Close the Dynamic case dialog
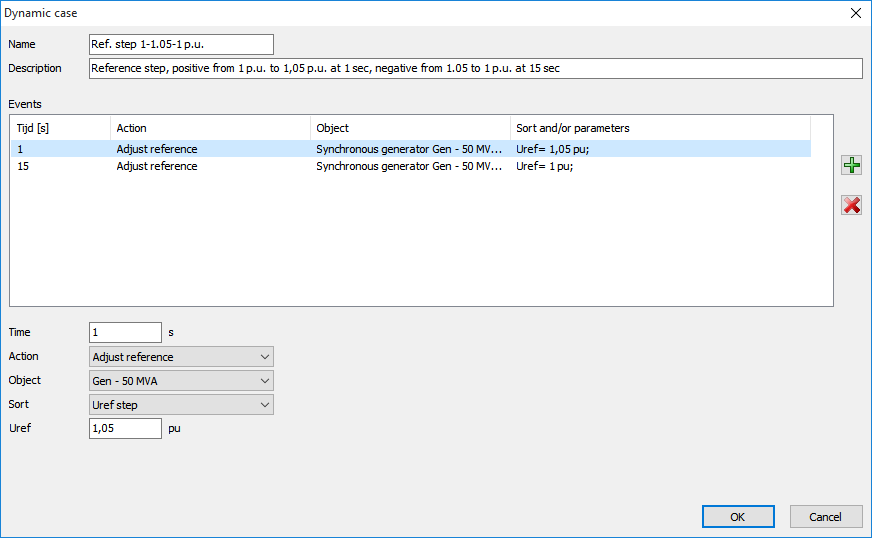The width and height of the screenshot is (872, 538). click(856, 13)
